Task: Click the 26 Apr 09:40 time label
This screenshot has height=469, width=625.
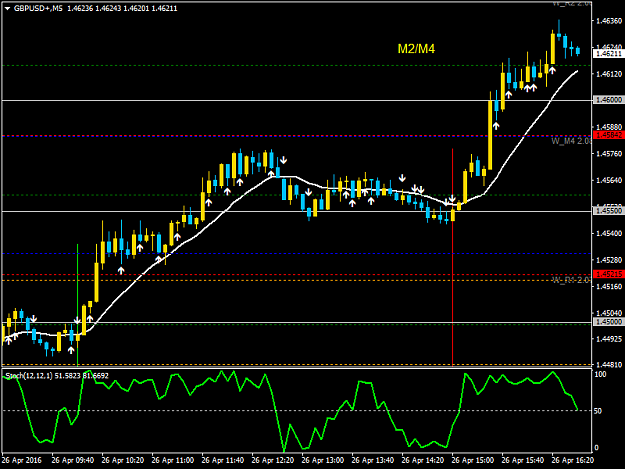Action: pos(73,460)
